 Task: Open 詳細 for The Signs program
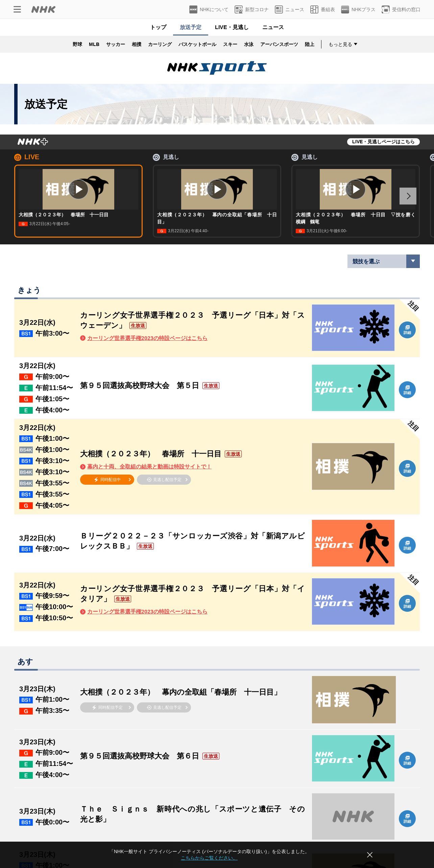coord(407,818)
